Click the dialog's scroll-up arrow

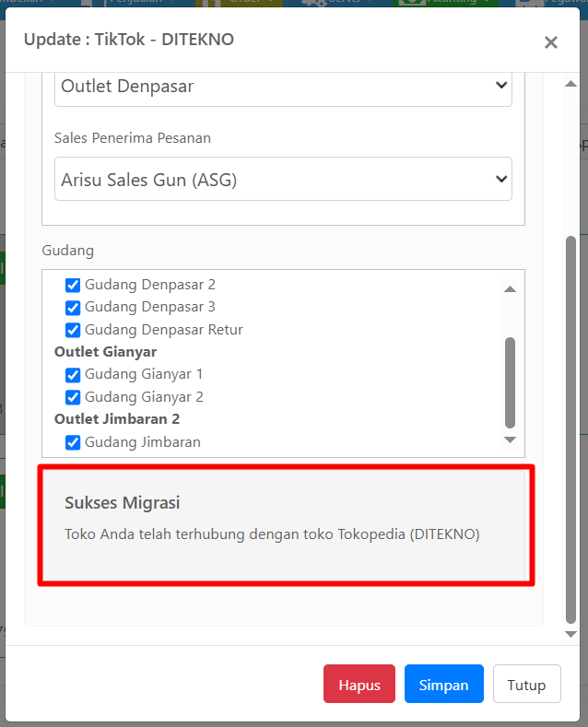[x=570, y=84]
